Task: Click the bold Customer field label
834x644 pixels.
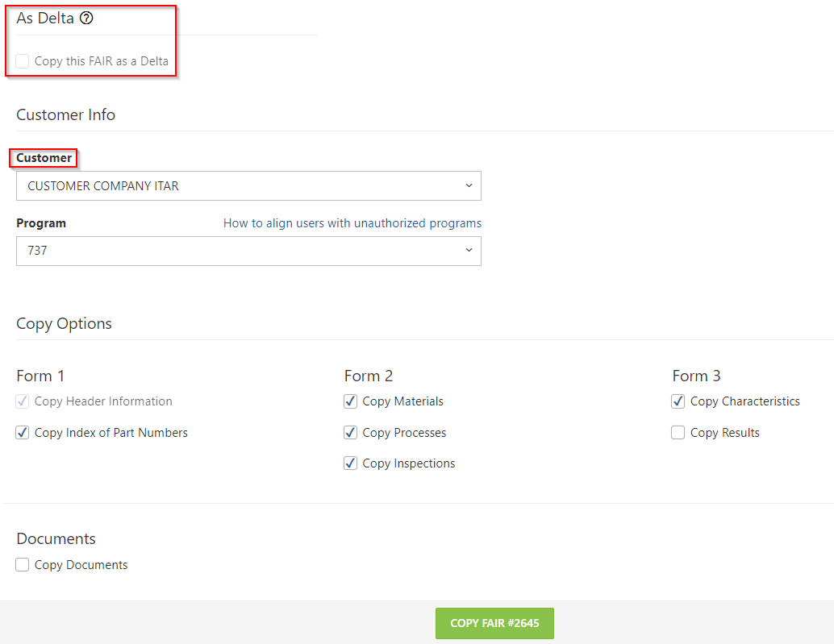Action: click(44, 158)
